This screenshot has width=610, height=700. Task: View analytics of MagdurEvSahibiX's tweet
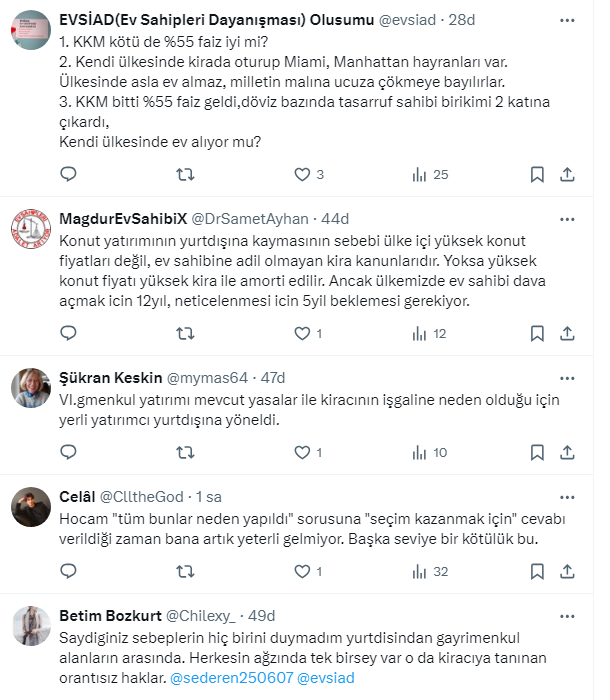click(x=419, y=333)
